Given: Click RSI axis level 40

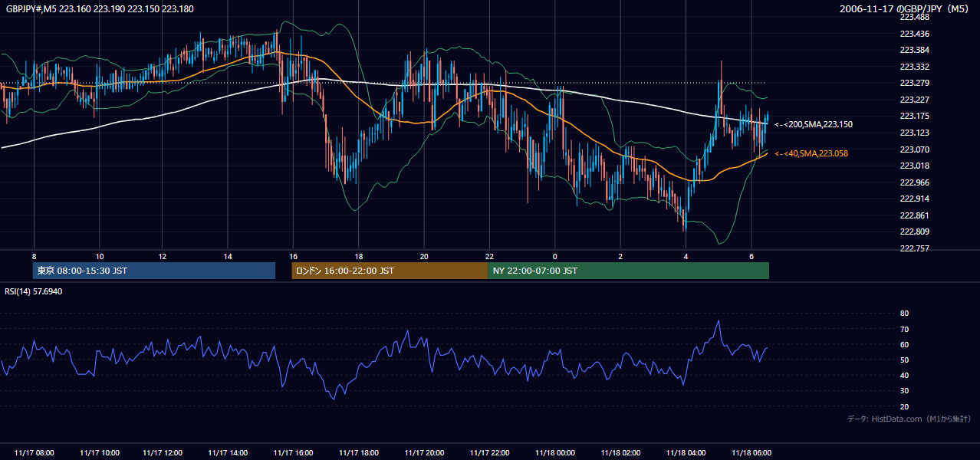Looking at the screenshot, I should click(x=904, y=375).
